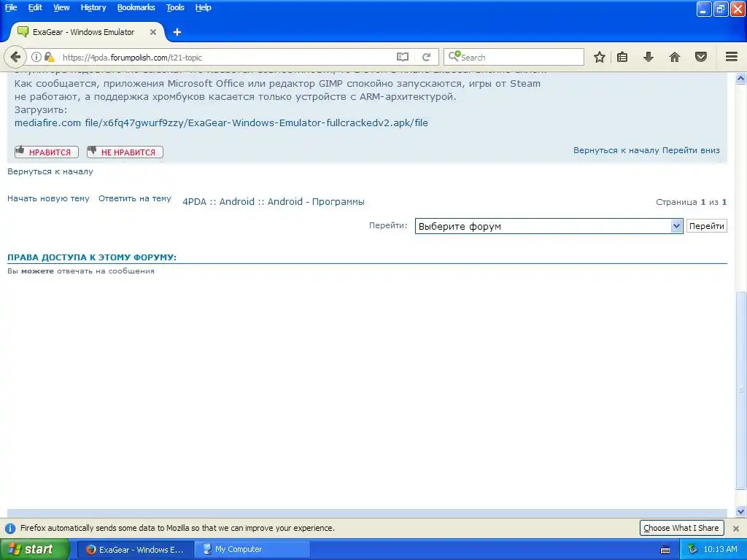747x560 pixels.
Task: Click the 10:13 AM clock
Action: pos(720,550)
